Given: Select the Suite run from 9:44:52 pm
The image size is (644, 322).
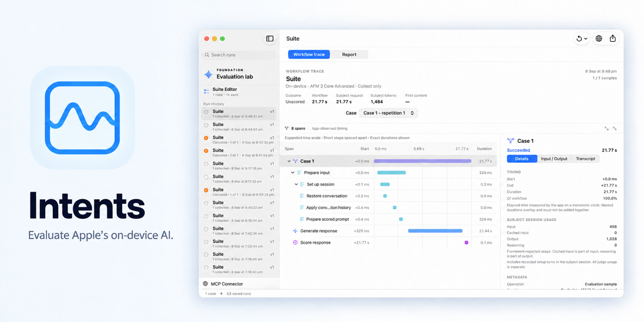Looking at the screenshot, I should 239,126.
